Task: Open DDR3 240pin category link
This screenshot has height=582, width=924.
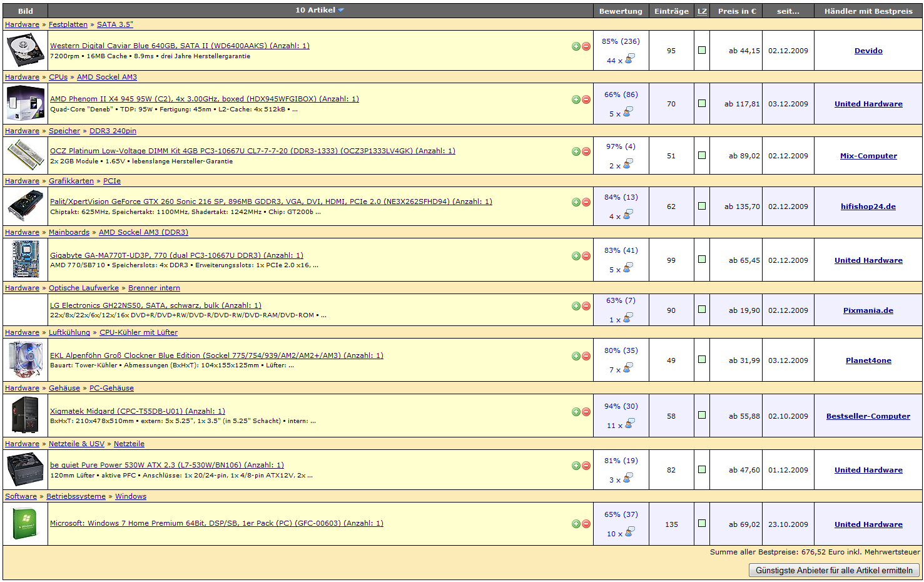Action: [113, 131]
